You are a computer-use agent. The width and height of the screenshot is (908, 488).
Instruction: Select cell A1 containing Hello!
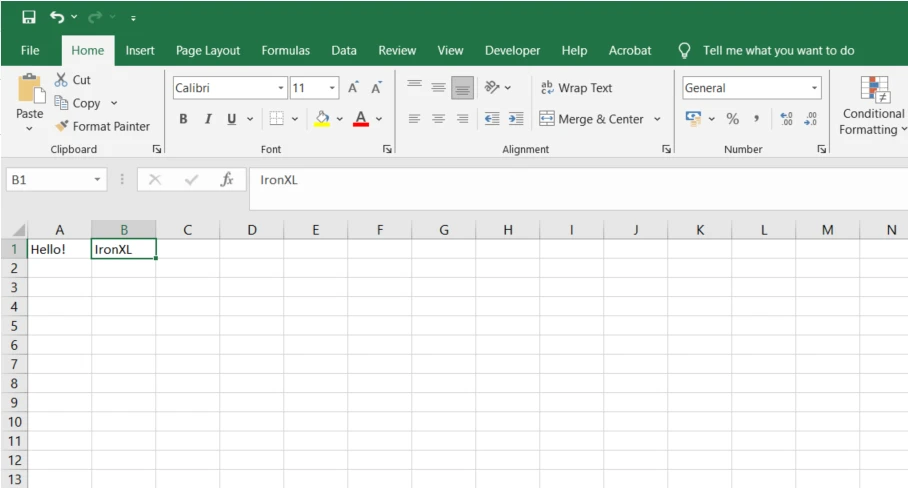tap(59, 249)
